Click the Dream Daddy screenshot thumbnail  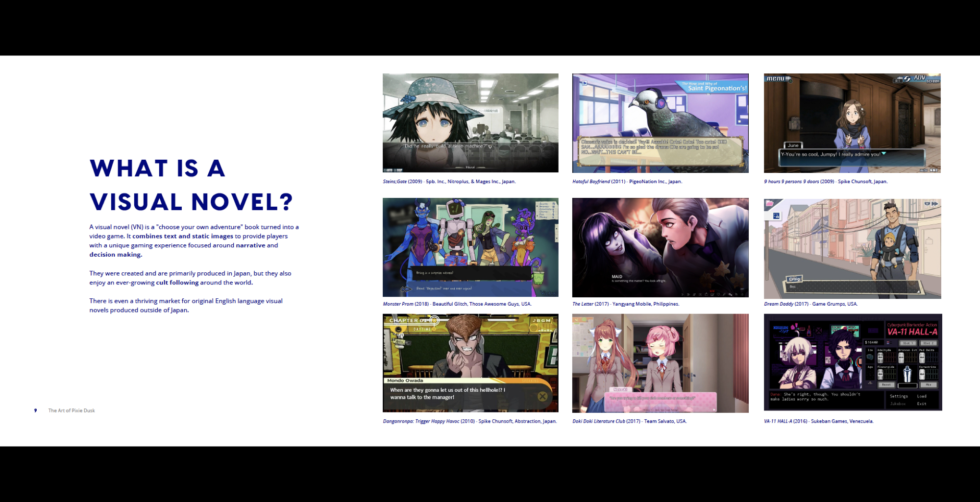tap(852, 248)
